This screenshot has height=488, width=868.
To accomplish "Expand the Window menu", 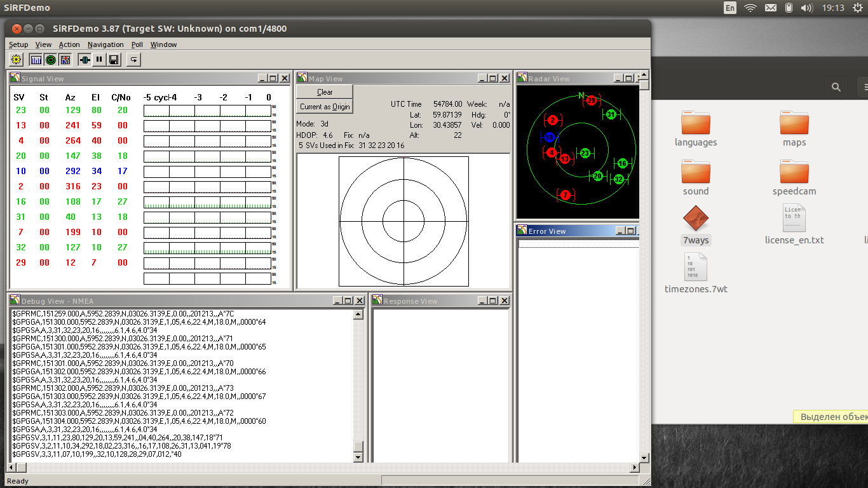I will point(163,44).
